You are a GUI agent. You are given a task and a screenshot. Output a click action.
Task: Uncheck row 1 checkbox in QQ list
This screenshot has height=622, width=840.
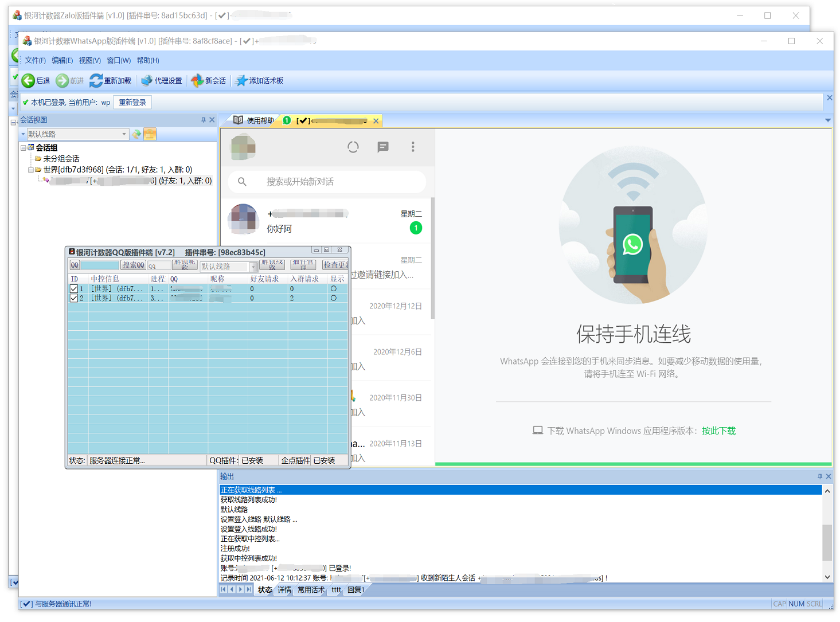74,289
